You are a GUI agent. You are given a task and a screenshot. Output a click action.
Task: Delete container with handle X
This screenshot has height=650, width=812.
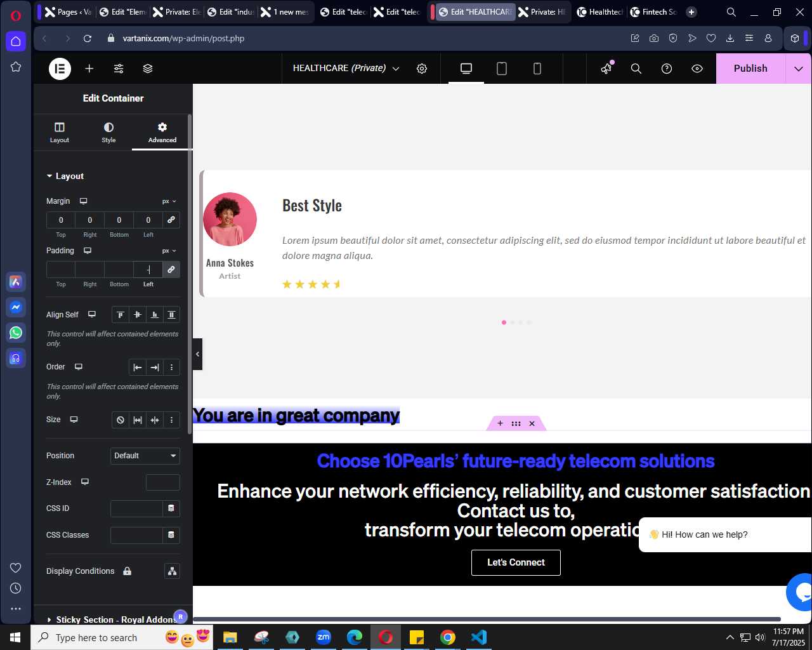pyautogui.click(x=532, y=423)
